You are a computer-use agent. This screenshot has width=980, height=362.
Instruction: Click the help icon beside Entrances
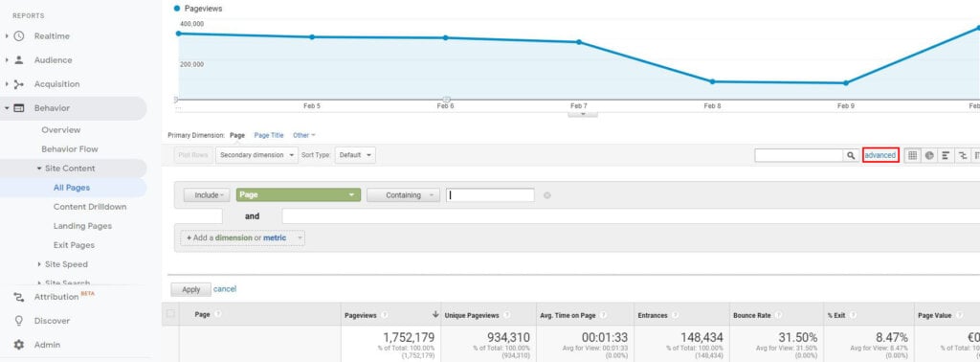[675, 316]
